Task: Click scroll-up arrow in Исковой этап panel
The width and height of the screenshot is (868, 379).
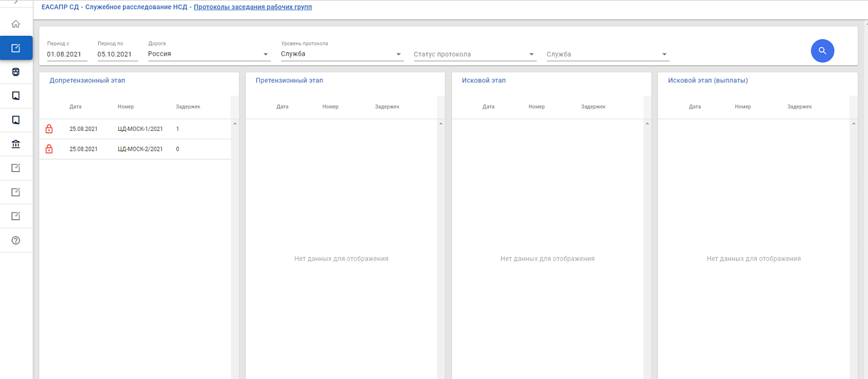Action: (647, 124)
